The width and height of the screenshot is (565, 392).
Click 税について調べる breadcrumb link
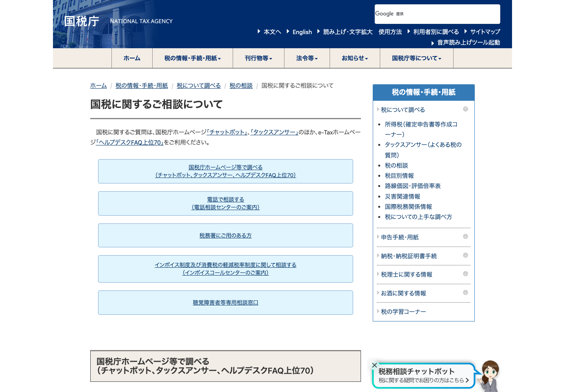pyautogui.click(x=199, y=85)
